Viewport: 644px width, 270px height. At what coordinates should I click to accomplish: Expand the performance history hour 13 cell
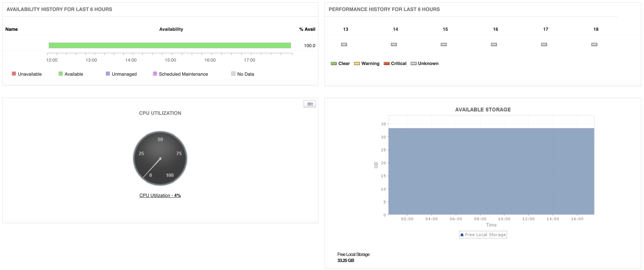(x=343, y=44)
